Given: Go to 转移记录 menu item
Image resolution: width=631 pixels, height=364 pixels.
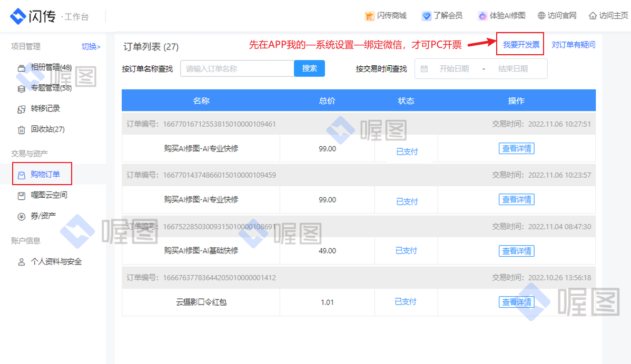Looking at the screenshot, I should pyautogui.click(x=45, y=108).
